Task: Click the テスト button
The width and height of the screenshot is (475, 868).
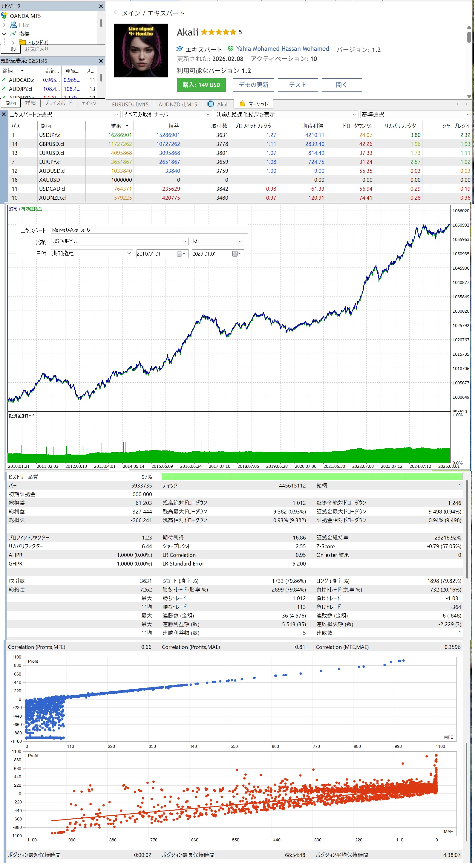Action: coord(298,85)
